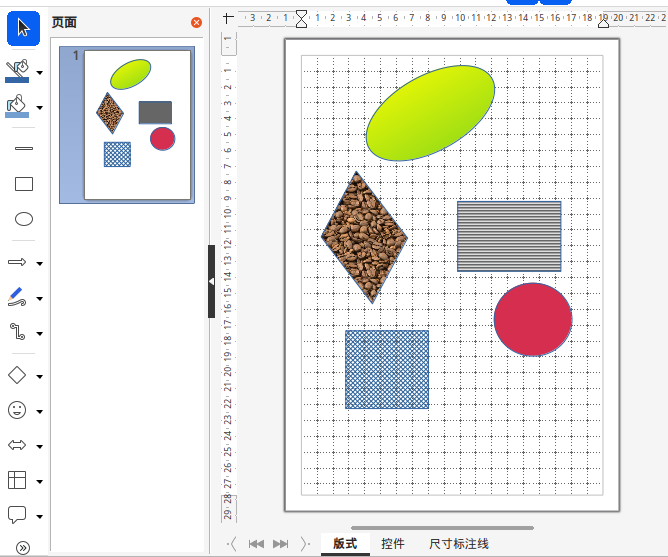Select page 1 thumbnail in the page panel
668x557 pixels.
(137, 125)
